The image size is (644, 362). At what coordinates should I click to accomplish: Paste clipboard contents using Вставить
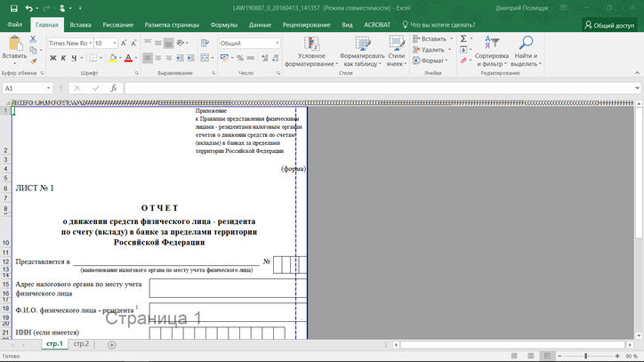[x=14, y=50]
